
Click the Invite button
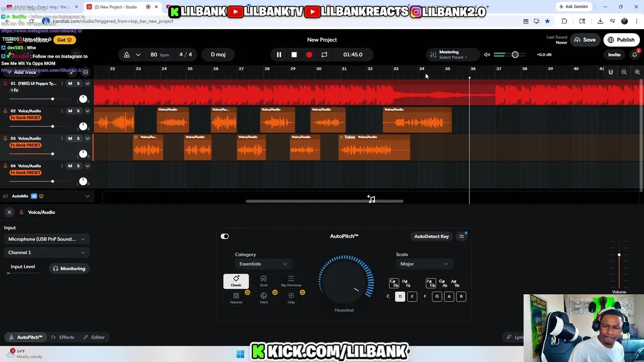[614, 54]
